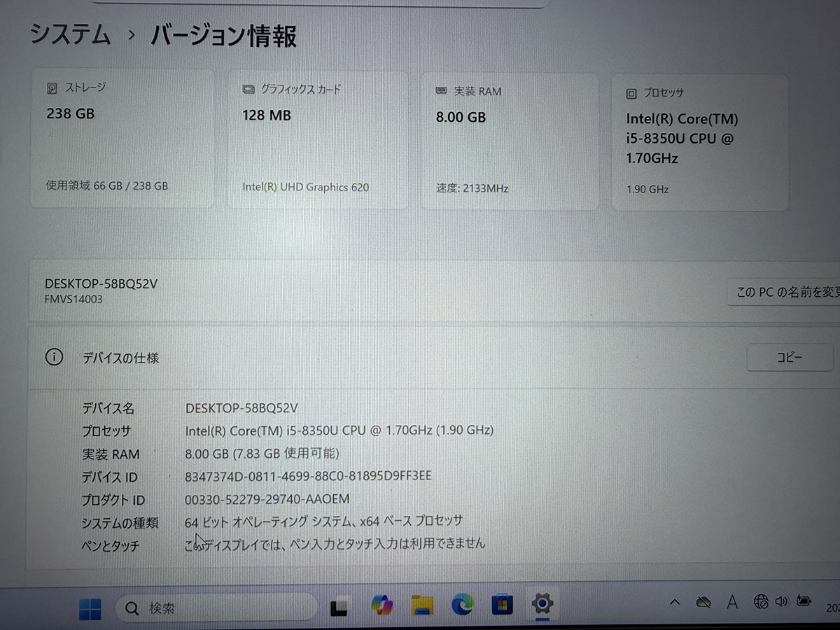Open the OneDrive cloud tray icon
The image size is (840, 630).
[x=703, y=602]
